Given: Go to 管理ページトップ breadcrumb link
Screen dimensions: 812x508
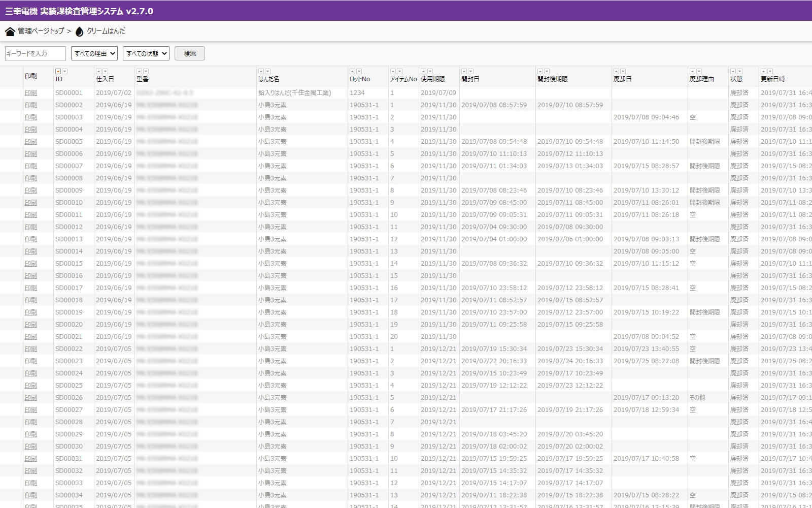Looking at the screenshot, I should 41,31.
